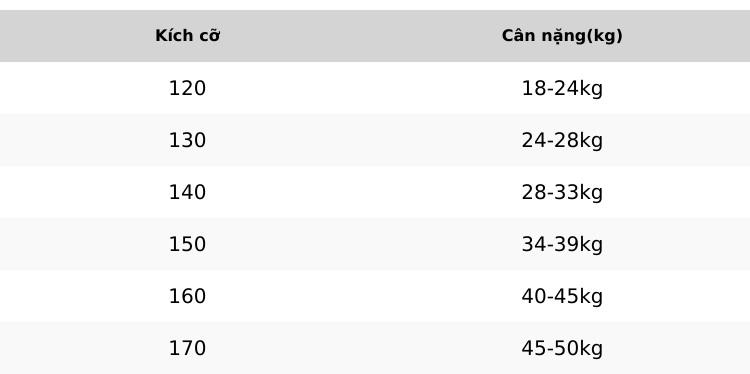Select size 140 cell
The width and height of the screenshot is (750, 374).
click(188, 192)
